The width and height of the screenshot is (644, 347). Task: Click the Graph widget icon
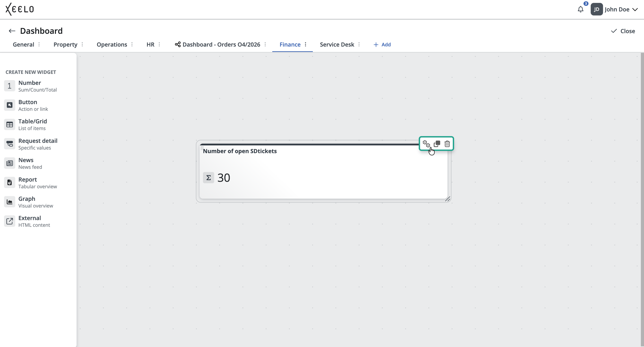pos(9,202)
